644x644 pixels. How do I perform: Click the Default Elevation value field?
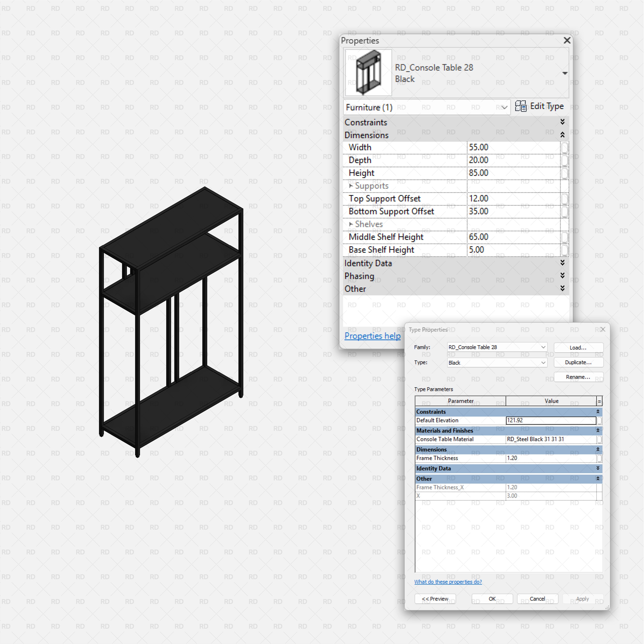(551, 420)
